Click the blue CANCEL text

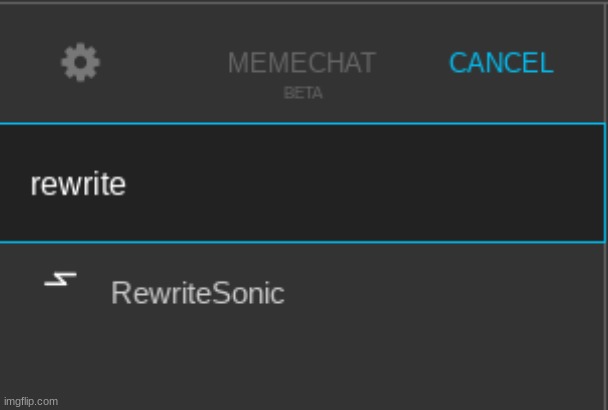coord(501,62)
